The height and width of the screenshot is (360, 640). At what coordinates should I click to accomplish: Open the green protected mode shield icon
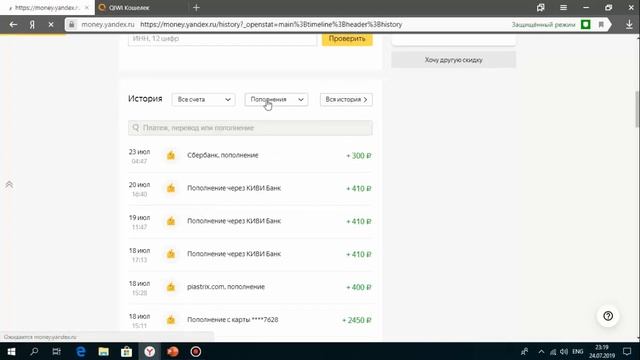point(586,24)
